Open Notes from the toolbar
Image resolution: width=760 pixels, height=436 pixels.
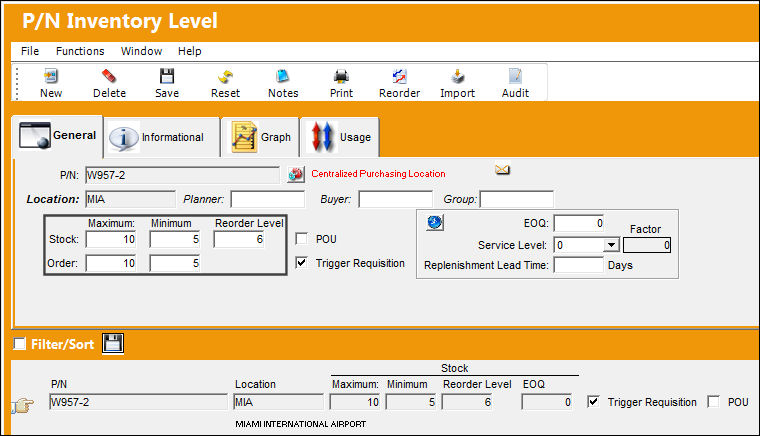[283, 76]
